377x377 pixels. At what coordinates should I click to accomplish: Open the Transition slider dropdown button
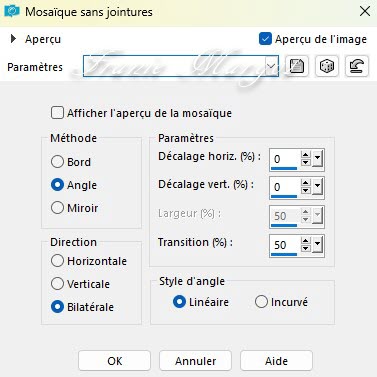tap(317, 245)
